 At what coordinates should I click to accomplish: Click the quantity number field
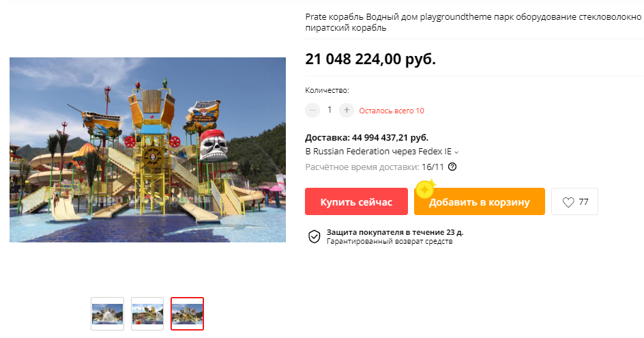click(330, 110)
